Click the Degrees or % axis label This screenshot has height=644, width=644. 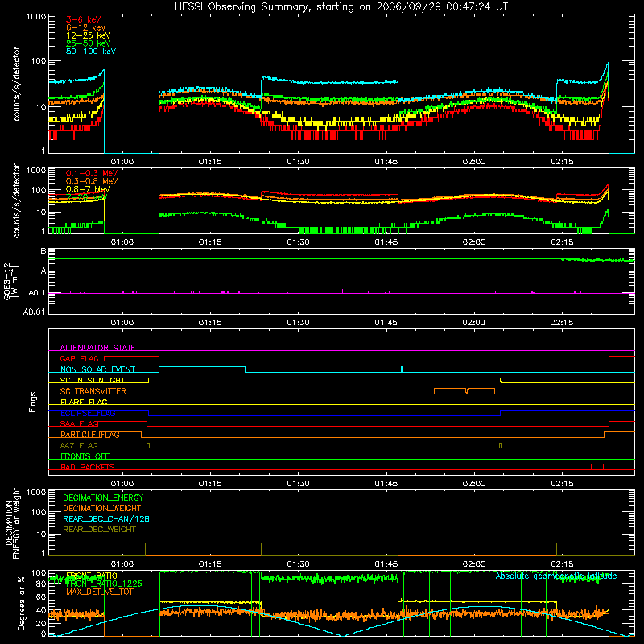21,603
